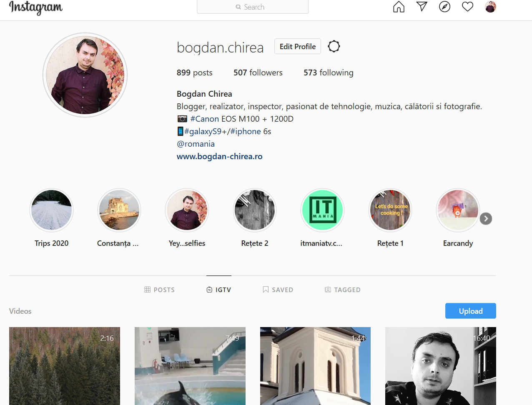The height and width of the screenshot is (405, 532).
Task: Open the itmaniatv.c... highlight
Action: pos(322,210)
